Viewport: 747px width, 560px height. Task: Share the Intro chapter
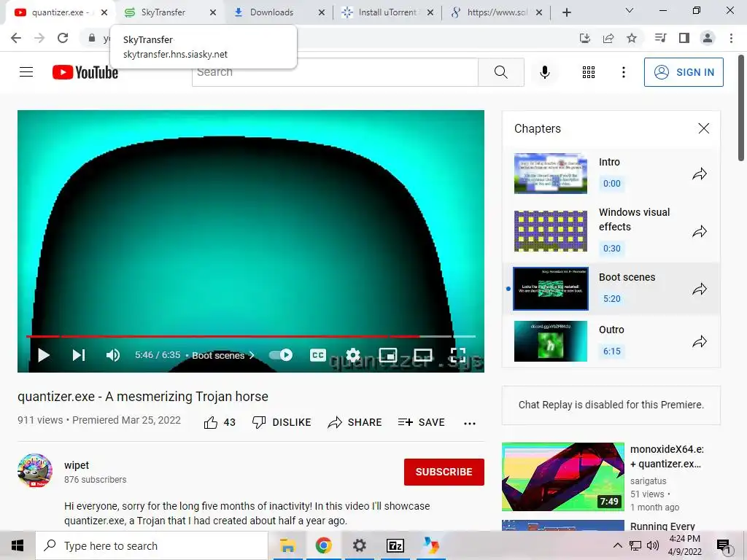pyautogui.click(x=700, y=174)
